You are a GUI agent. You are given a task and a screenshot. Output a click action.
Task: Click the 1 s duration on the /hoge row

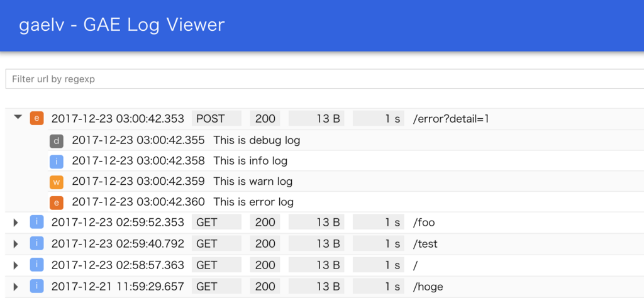pyautogui.click(x=378, y=287)
